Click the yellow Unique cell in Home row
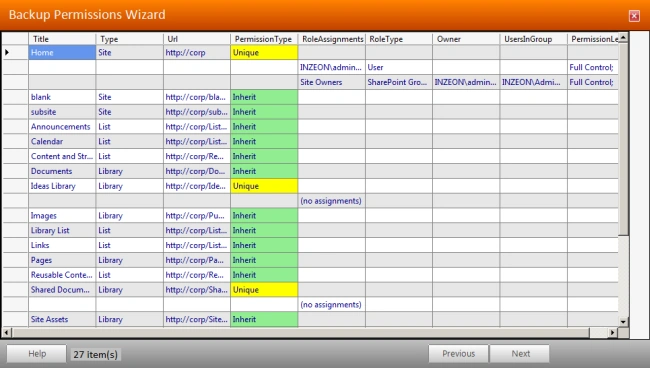This screenshot has height=368, width=650. (x=264, y=53)
